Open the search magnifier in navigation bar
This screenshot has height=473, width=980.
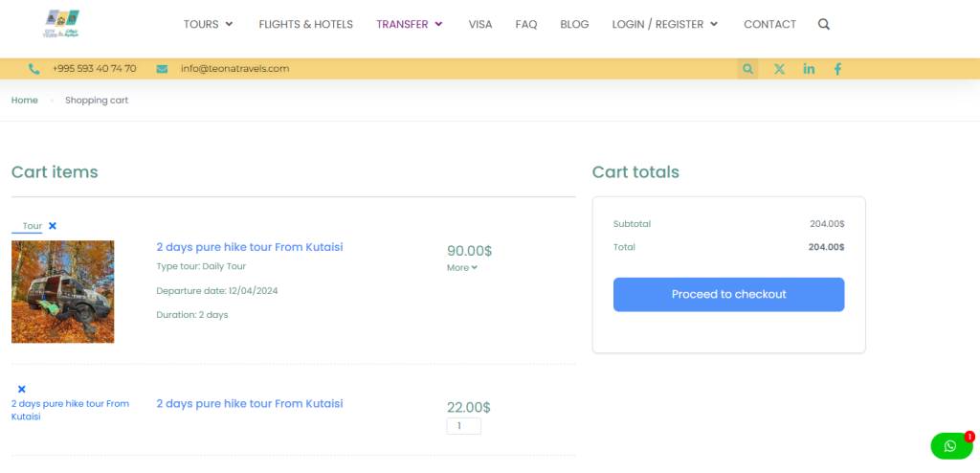pos(824,24)
